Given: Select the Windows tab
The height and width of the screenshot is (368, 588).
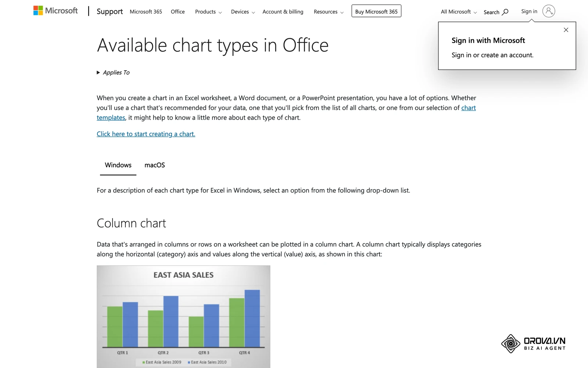Looking at the screenshot, I should tap(118, 165).
